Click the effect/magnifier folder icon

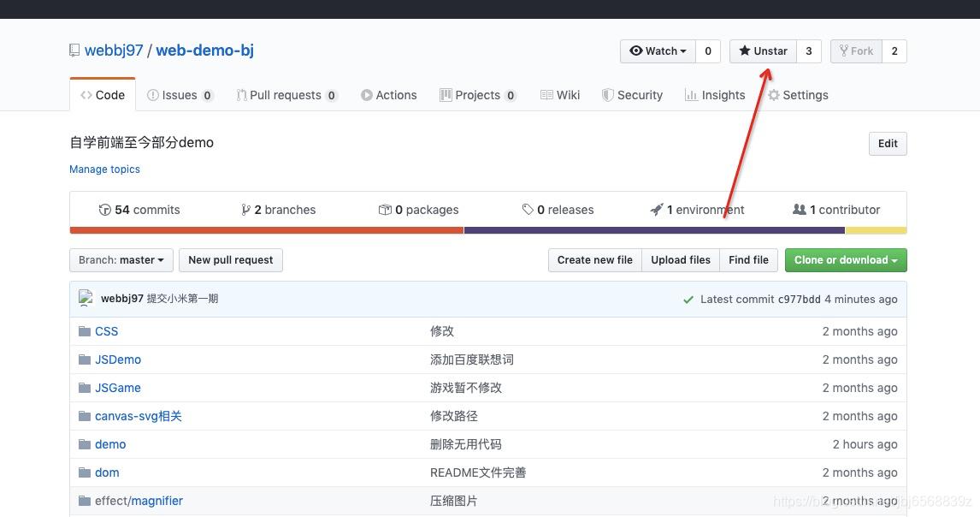click(x=85, y=500)
